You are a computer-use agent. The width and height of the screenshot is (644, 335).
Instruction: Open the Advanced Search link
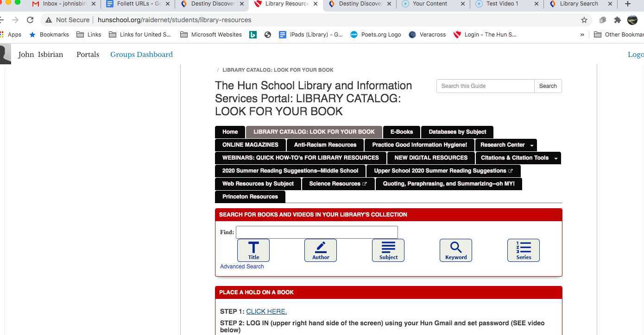pos(242,267)
